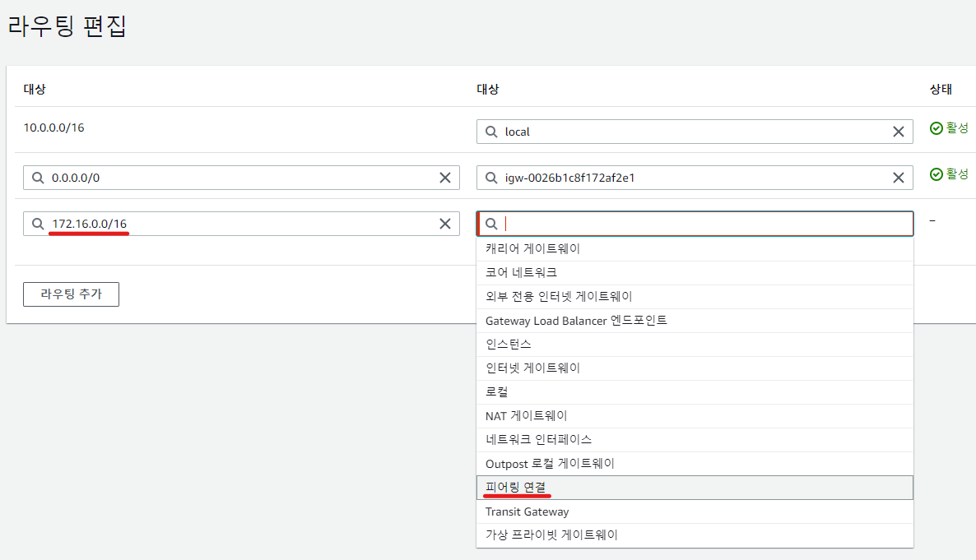This screenshot has height=560, width=976.
Task: Clear the 0.0.0.0/0 destination field
Action: [x=445, y=178]
